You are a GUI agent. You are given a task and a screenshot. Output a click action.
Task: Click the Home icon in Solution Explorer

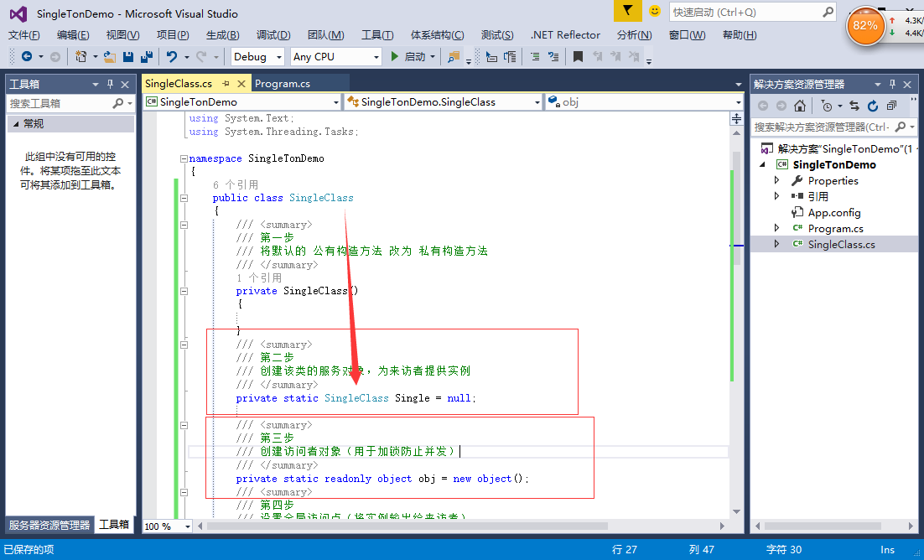pyautogui.click(x=800, y=106)
